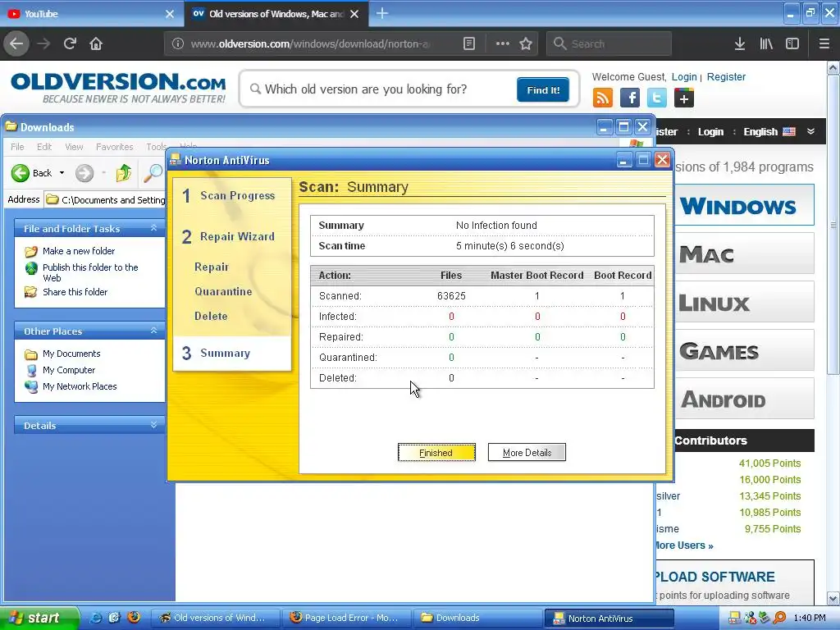Launch Internet Explorer from quick launch
Viewport: 840px width, 630px height.
tap(96, 618)
